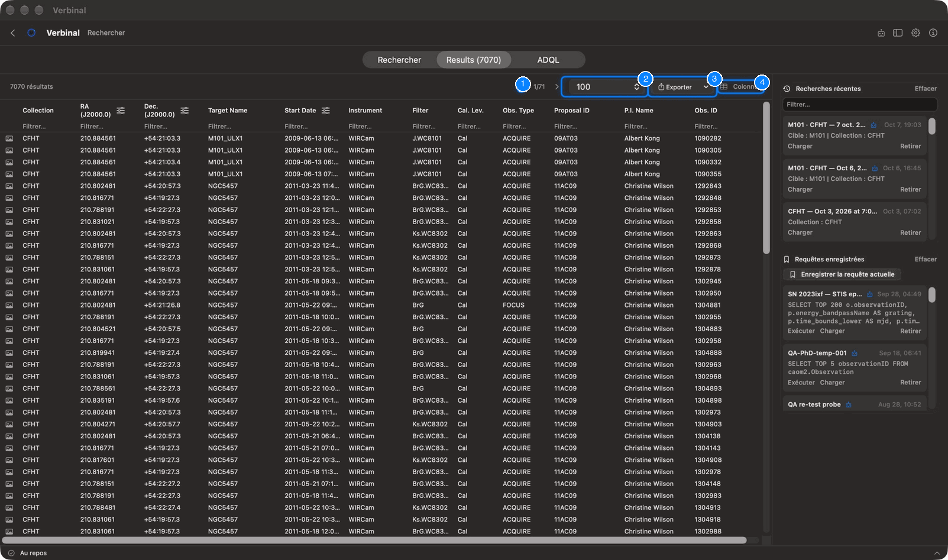The height and width of the screenshot is (560, 948).
Task: Select the Albert Kong cell for observation 1090305
Action: 642,150
